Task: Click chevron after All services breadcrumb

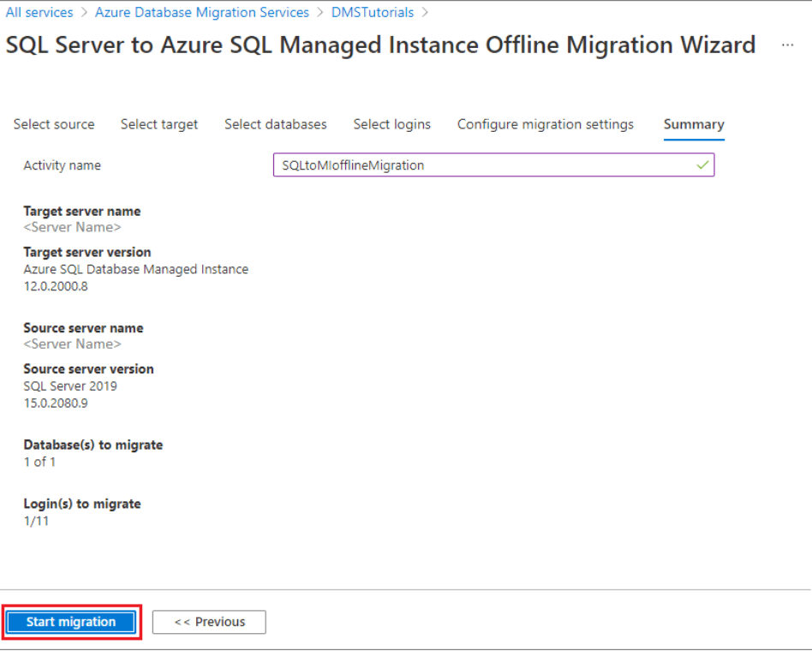Action: tap(83, 13)
